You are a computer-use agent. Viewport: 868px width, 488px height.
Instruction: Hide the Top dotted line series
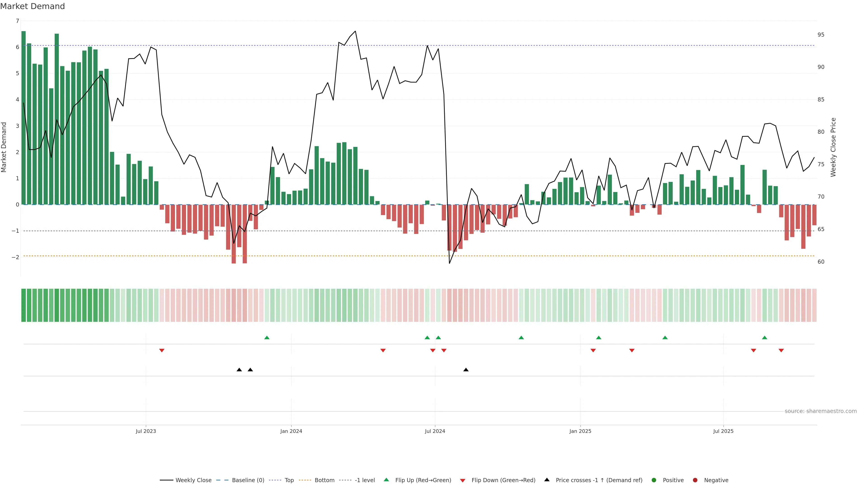[x=289, y=480]
